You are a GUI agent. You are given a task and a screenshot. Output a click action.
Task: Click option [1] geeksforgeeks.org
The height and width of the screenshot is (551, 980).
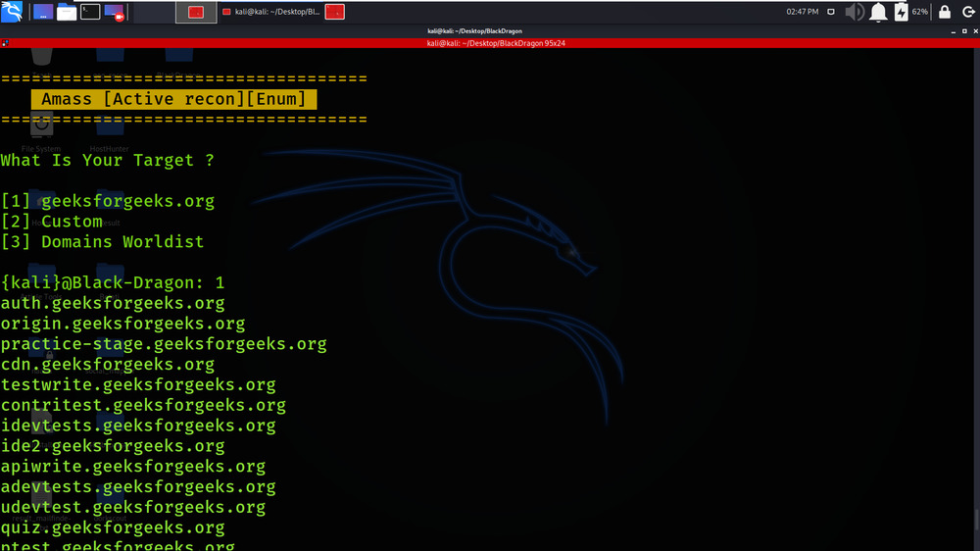click(x=108, y=201)
